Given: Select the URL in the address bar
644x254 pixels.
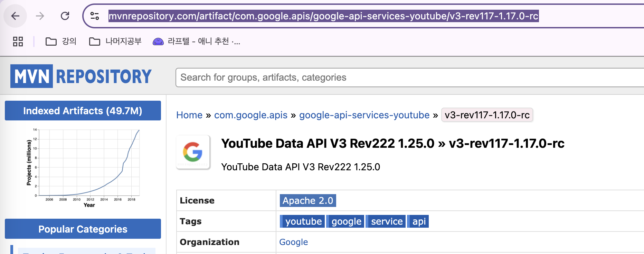Looking at the screenshot, I should [x=323, y=16].
